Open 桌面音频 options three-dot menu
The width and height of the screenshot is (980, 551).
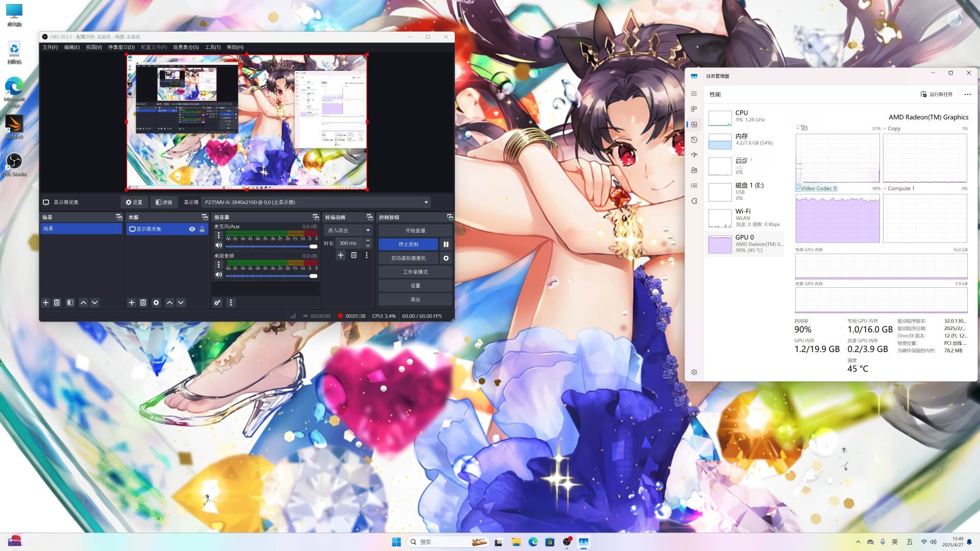tap(218, 265)
